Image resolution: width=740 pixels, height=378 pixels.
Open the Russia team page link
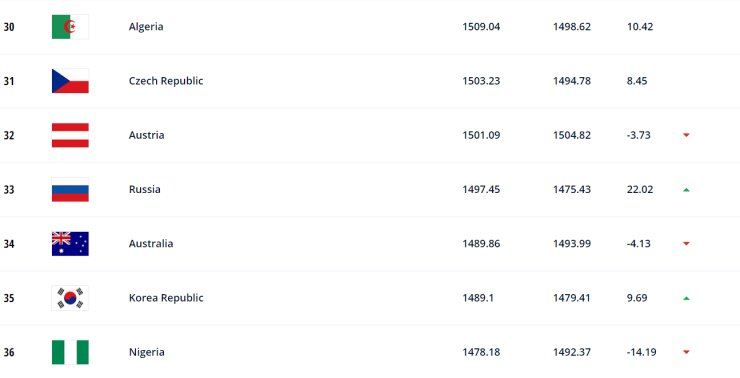coord(144,190)
